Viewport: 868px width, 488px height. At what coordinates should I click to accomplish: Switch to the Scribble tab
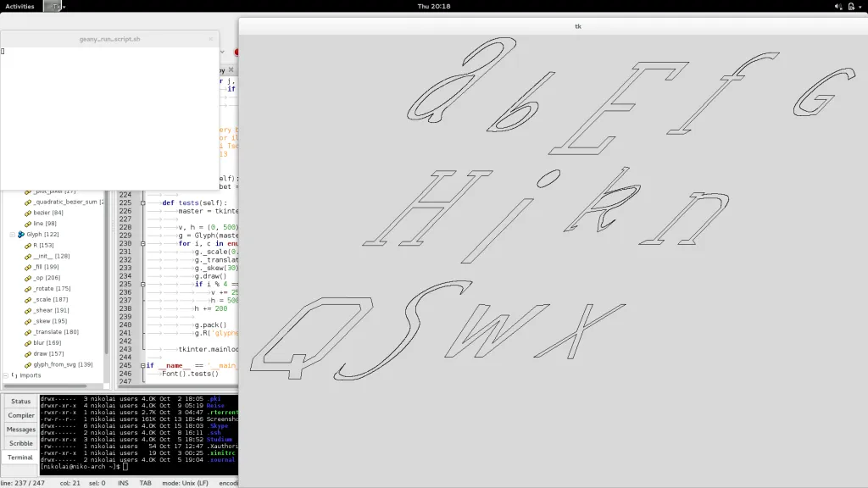point(20,443)
